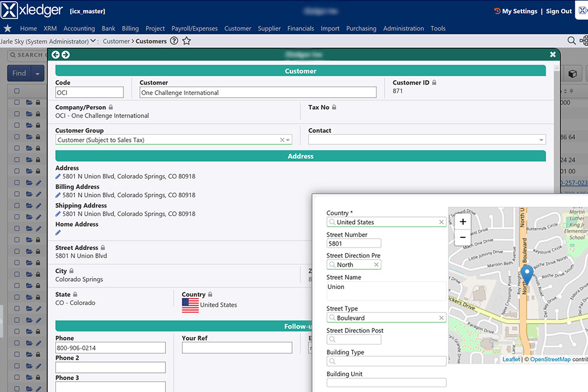
Task: Open the Supplier menu
Action: [x=269, y=29]
